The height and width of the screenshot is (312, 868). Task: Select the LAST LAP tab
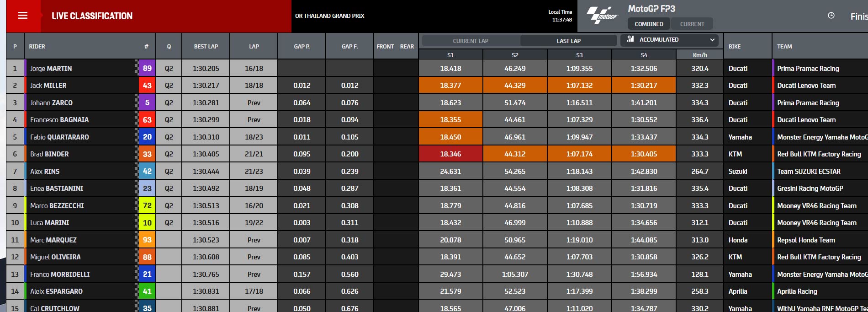[x=568, y=41]
